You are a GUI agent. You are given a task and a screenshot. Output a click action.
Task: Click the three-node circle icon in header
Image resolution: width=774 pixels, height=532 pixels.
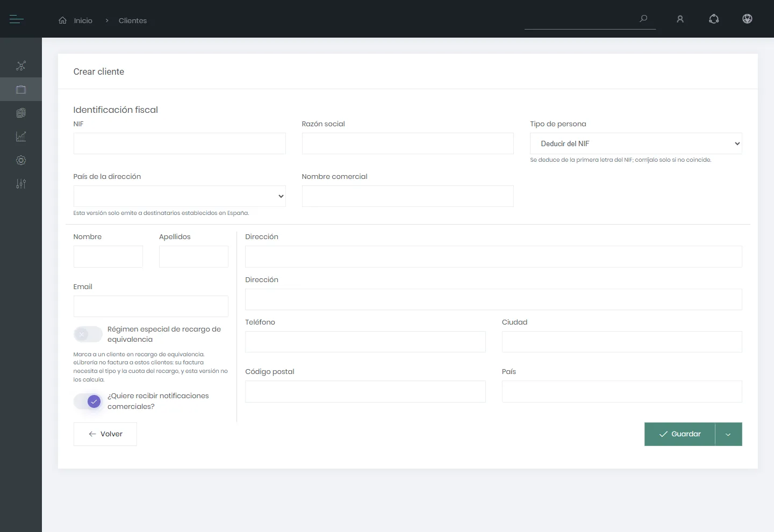pos(714,19)
